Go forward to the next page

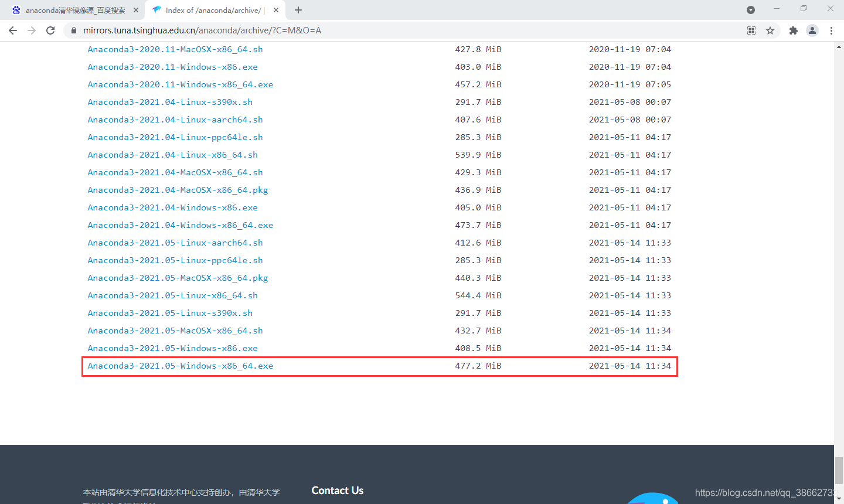(32, 30)
